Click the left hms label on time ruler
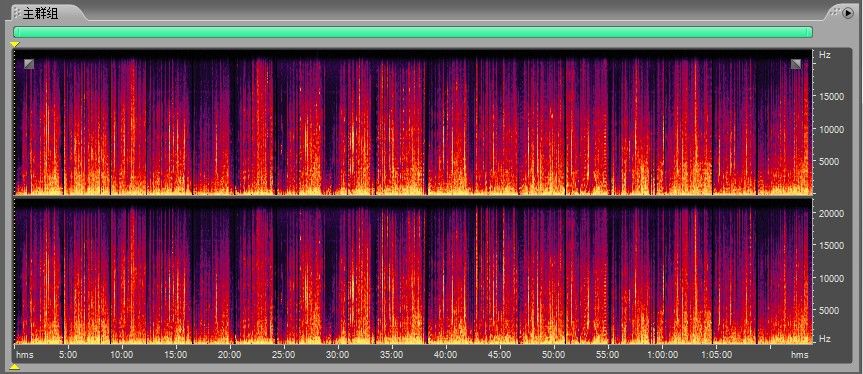 pos(25,355)
